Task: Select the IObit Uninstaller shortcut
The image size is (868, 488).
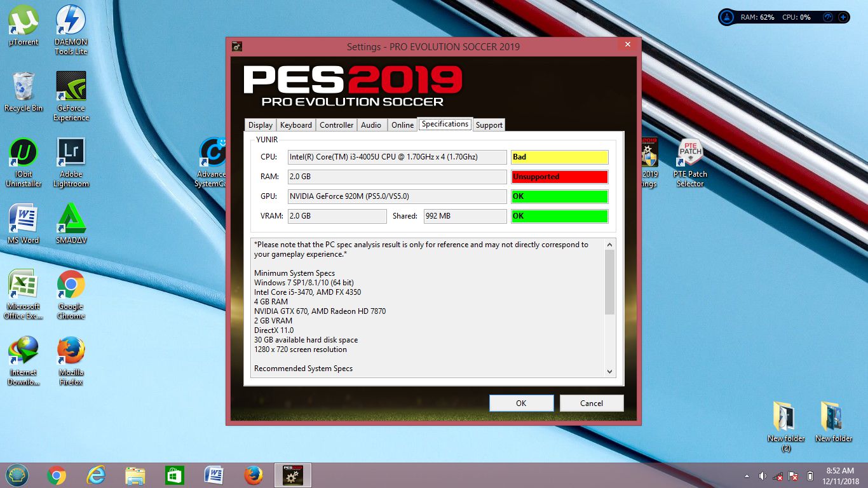Action: coord(24,163)
